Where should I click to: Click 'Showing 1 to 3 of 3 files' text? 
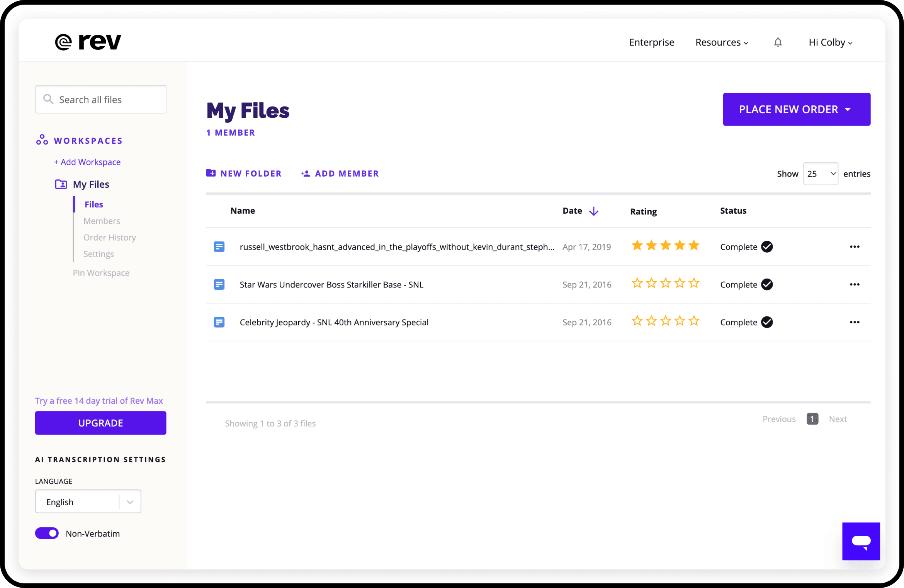tap(270, 423)
